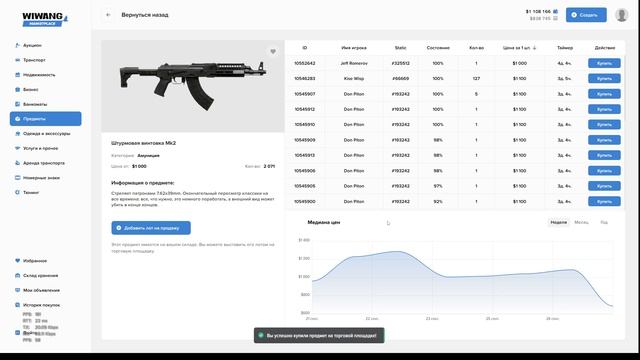The image size is (640, 360).
Task: Click the timer 4д. 4ч. in first row
Action: pyautogui.click(x=564, y=63)
